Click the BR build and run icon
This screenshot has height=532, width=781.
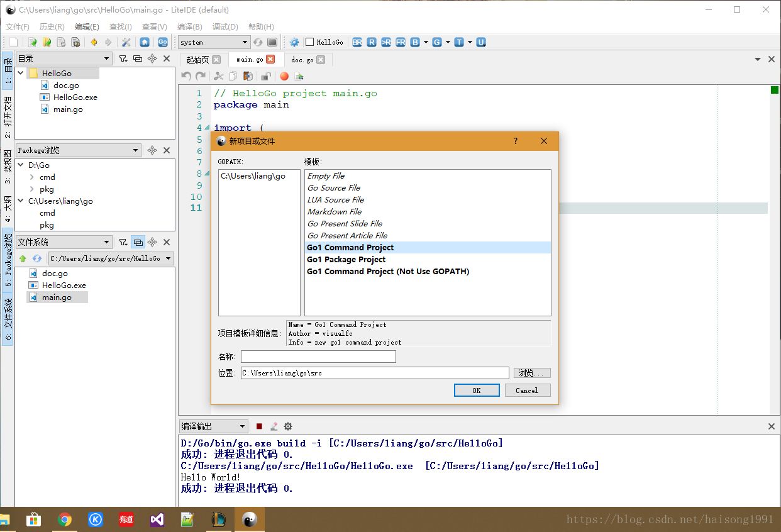pos(357,42)
